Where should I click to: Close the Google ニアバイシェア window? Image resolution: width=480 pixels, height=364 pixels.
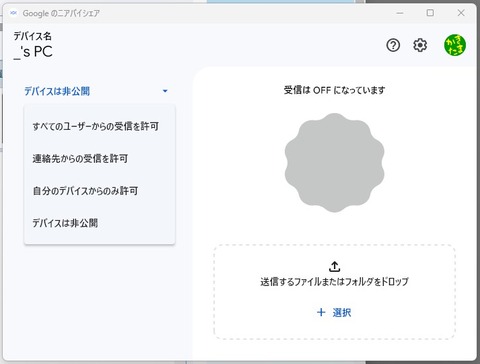click(x=461, y=13)
